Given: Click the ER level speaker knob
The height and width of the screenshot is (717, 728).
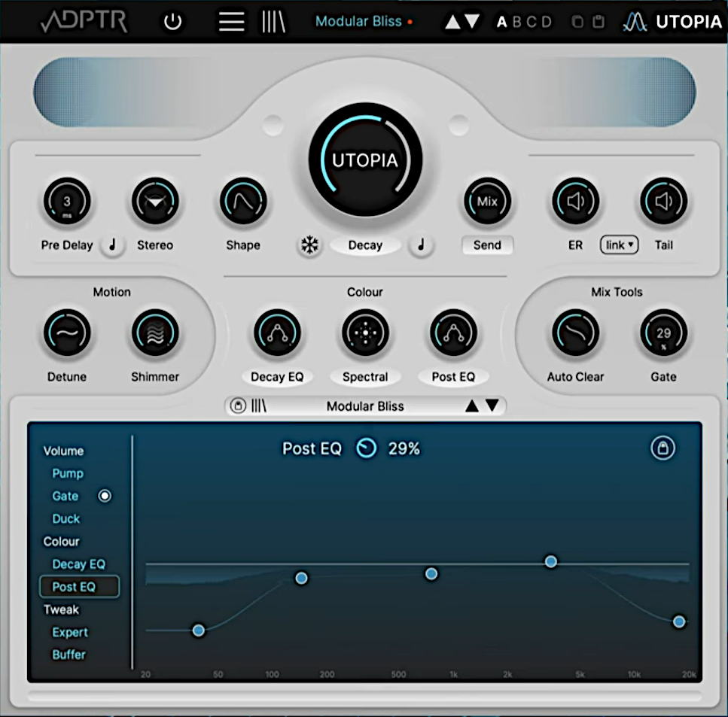Looking at the screenshot, I should (x=576, y=201).
